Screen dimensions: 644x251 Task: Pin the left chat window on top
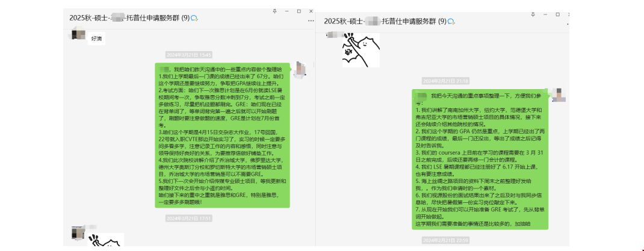[275, 11]
